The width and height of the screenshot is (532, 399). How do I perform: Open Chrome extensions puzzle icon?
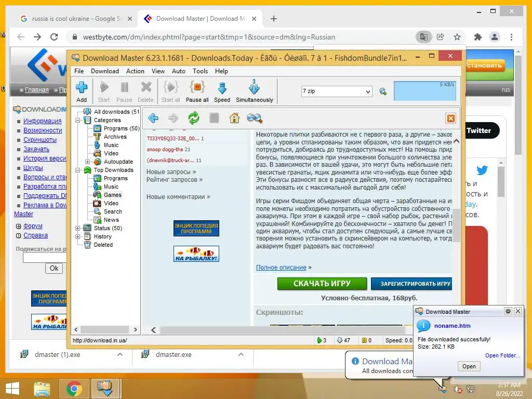478,37
